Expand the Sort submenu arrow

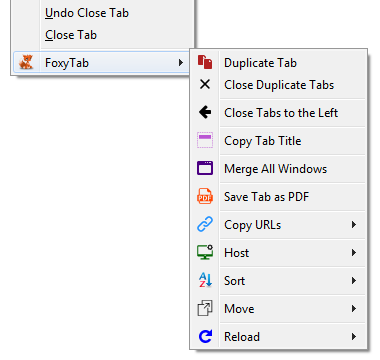pos(354,281)
